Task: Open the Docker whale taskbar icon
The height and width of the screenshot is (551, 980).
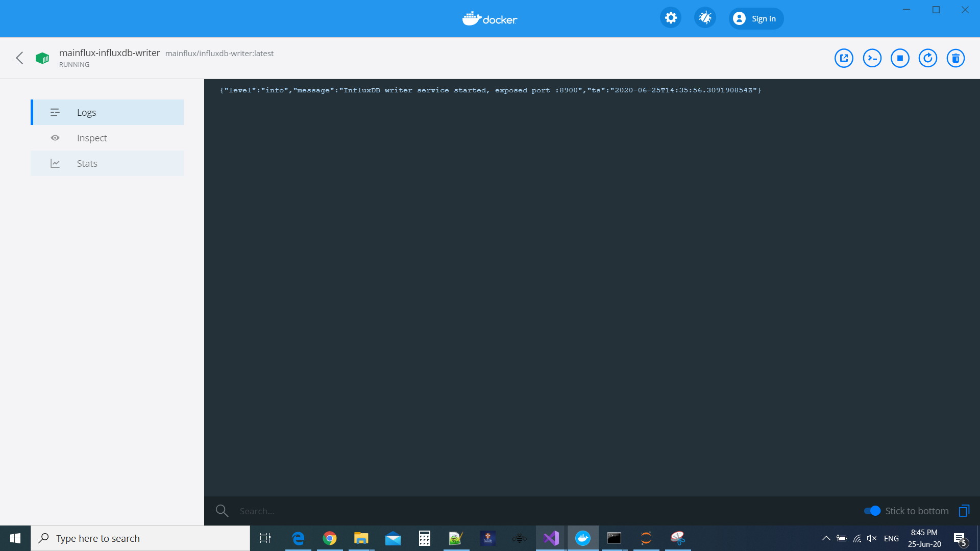Action: coord(582,538)
